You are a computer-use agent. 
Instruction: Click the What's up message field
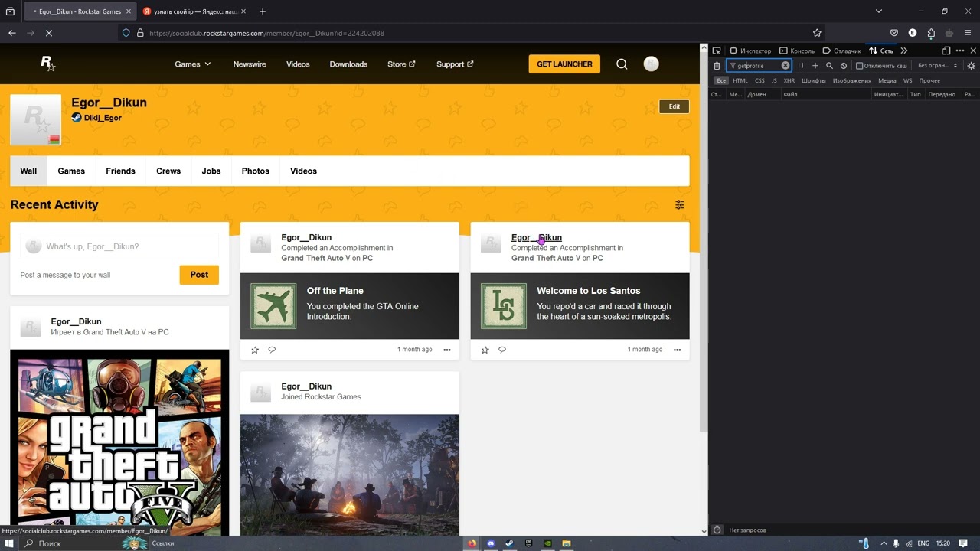click(119, 246)
